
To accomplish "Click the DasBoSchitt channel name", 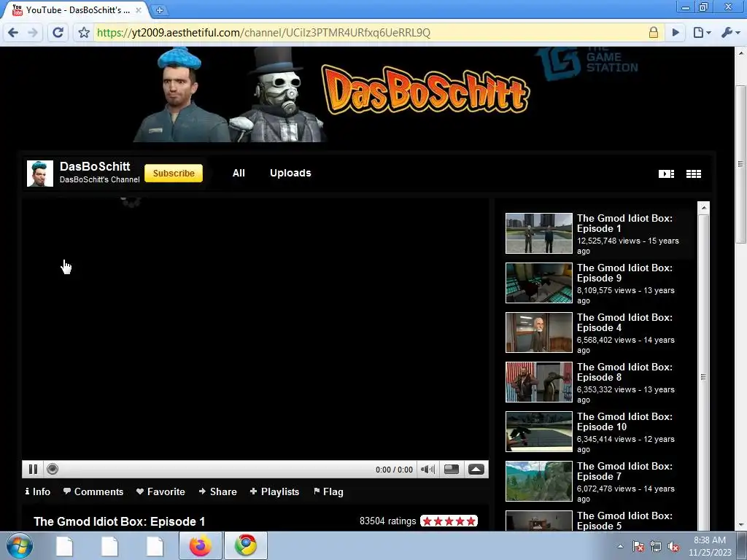I will tap(95, 166).
